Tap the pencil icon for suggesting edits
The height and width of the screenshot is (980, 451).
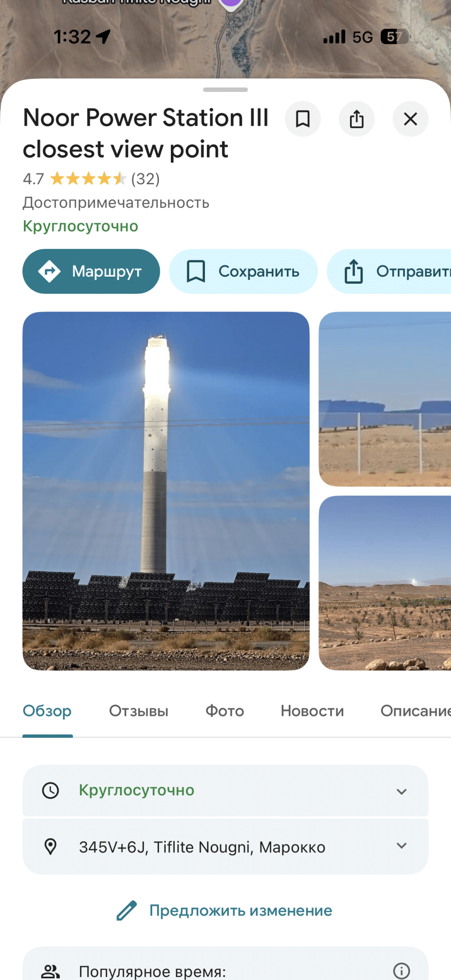[126, 911]
